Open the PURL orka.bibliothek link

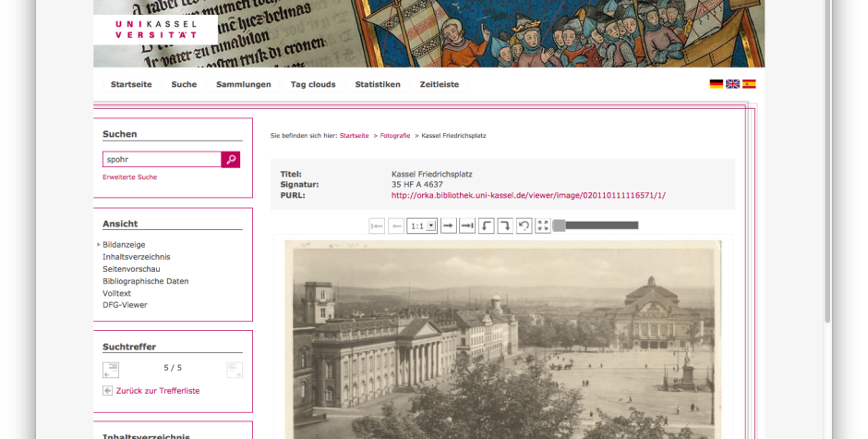pyautogui.click(x=528, y=196)
